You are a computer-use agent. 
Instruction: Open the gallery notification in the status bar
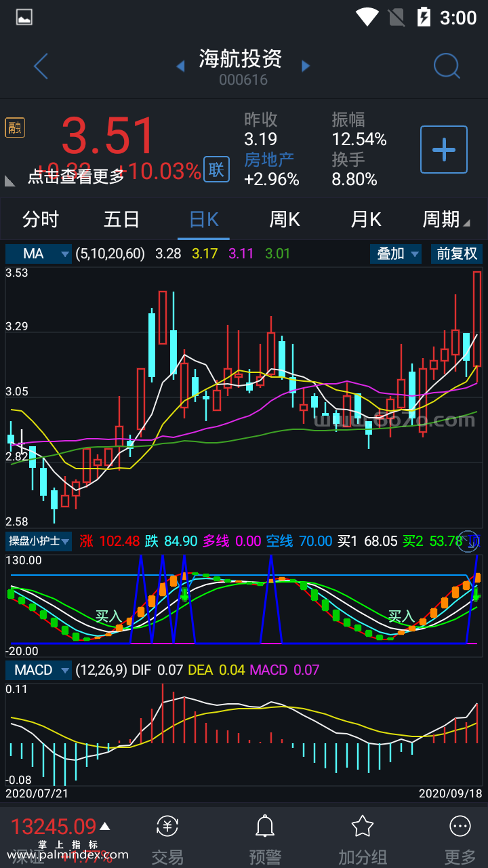tap(24, 18)
